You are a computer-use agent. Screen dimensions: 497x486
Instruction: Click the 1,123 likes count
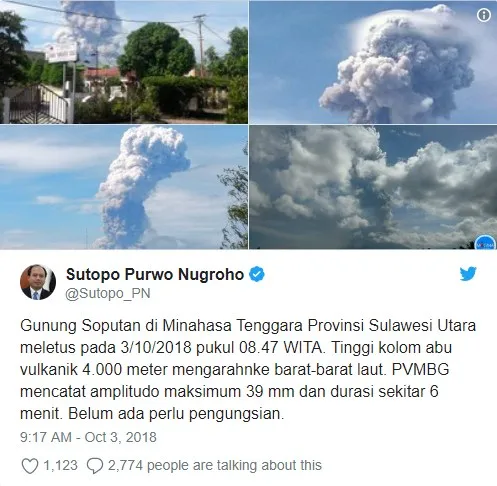[60, 465]
